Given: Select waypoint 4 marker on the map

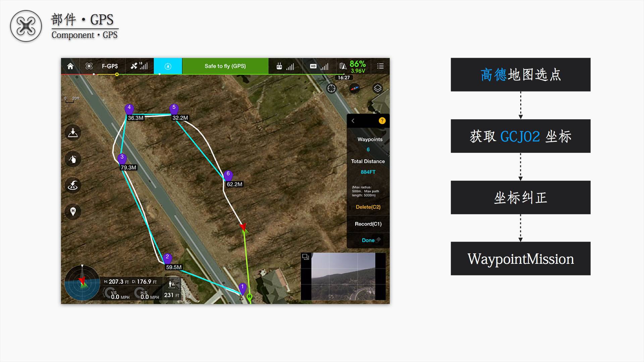Looking at the screenshot, I should 129,109.
